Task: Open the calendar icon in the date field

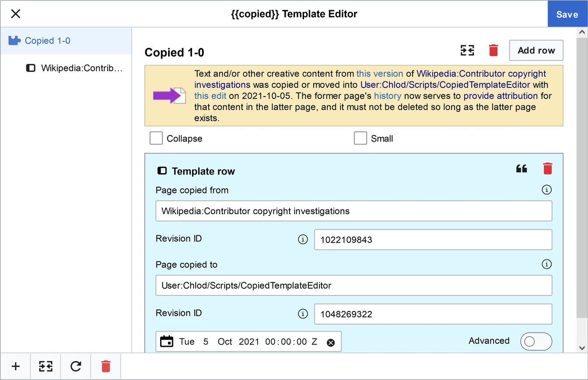Action: pos(166,341)
